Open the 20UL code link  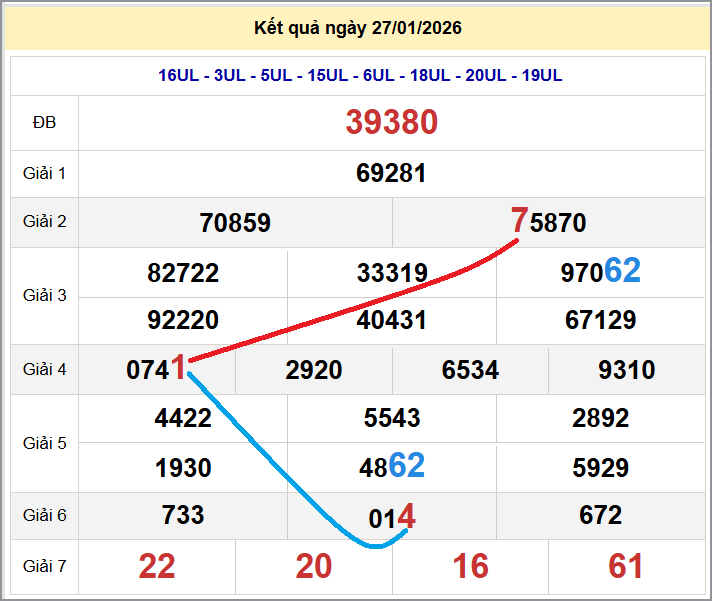coord(487,76)
